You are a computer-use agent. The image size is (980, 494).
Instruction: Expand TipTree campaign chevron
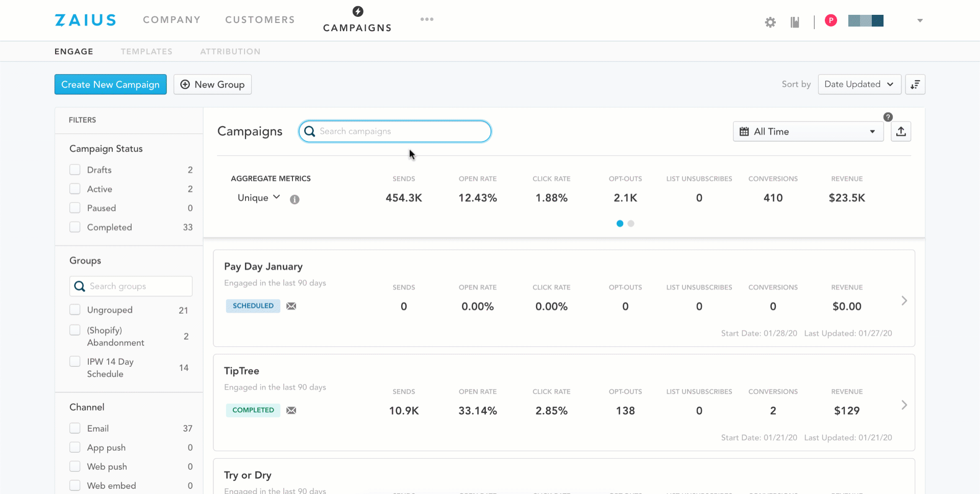(904, 405)
